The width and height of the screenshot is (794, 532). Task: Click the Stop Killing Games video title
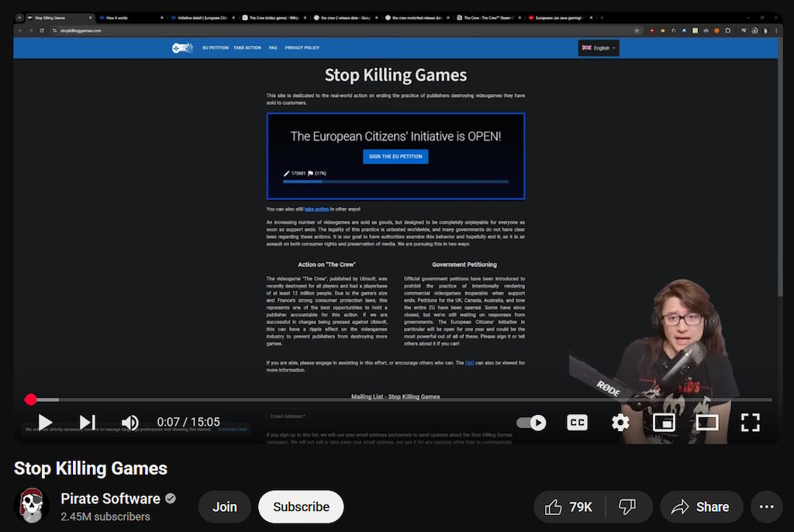pos(91,468)
